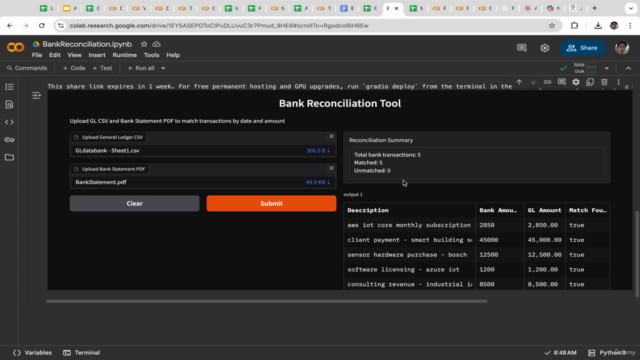Click the vertical notebook scrollbar
The height and width of the screenshot is (360, 640).
tap(637, 254)
